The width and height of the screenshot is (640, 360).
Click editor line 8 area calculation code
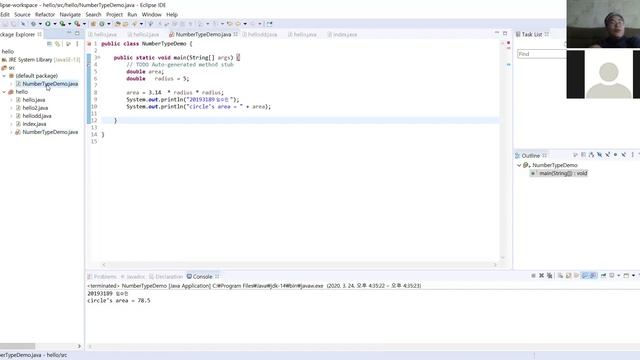point(175,93)
